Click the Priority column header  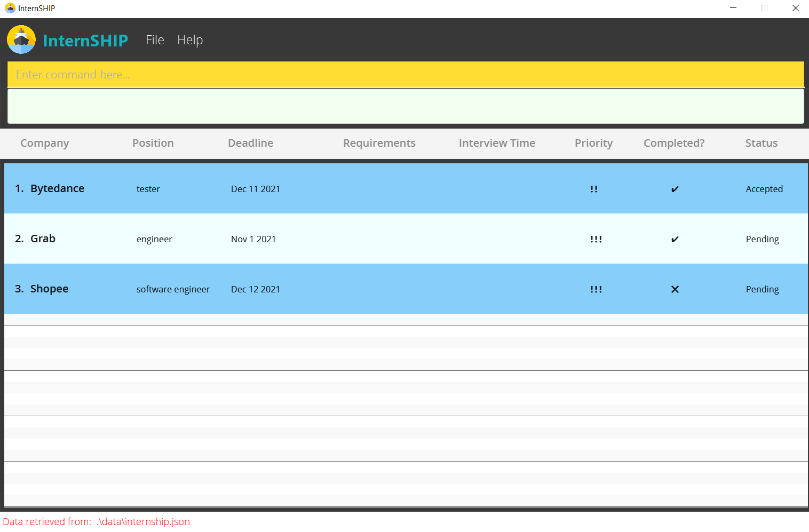coord(594,143)
